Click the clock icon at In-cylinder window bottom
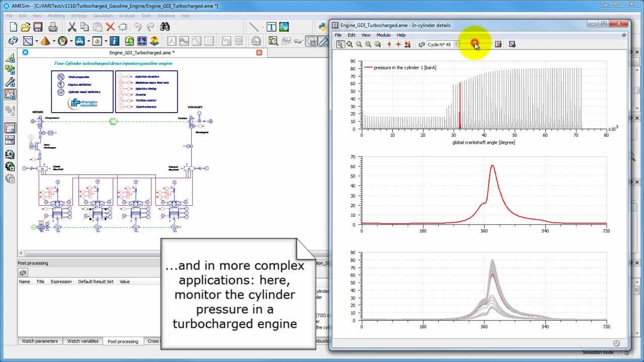The width and height of the screenshot is (644, 362). point(616,343)
